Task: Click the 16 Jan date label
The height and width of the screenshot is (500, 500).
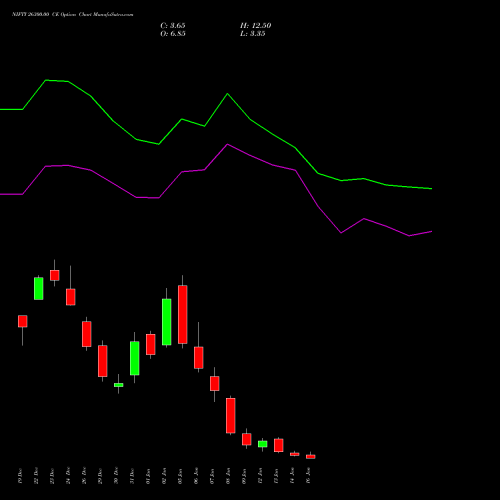Action: pos(308,476)
